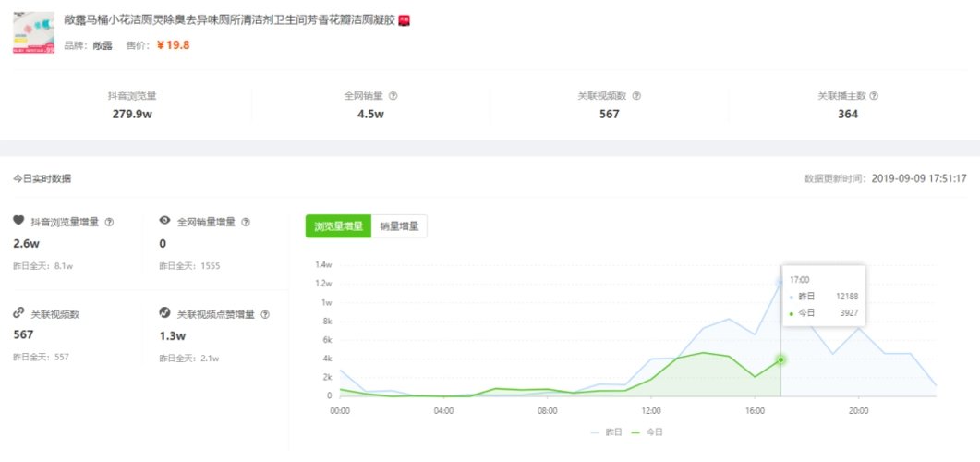Click the green 17:00 data point

click(781, 359)
